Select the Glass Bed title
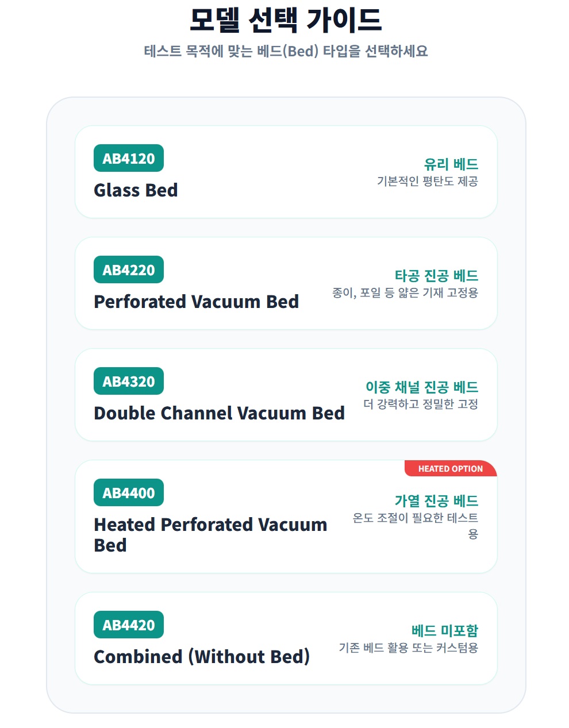The width and height of the screenshot is (569, 728). point(136,190)
